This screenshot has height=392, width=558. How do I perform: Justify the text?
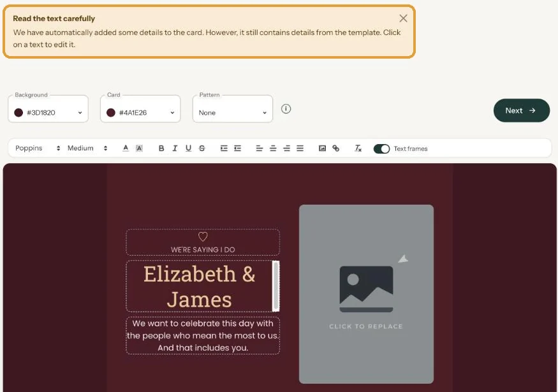pos(300,149)
